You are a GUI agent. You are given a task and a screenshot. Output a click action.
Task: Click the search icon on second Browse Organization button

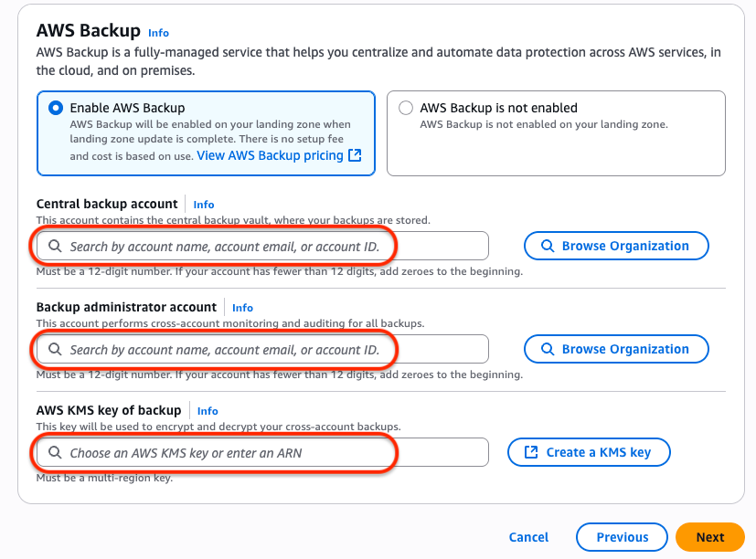coord(548,349)
